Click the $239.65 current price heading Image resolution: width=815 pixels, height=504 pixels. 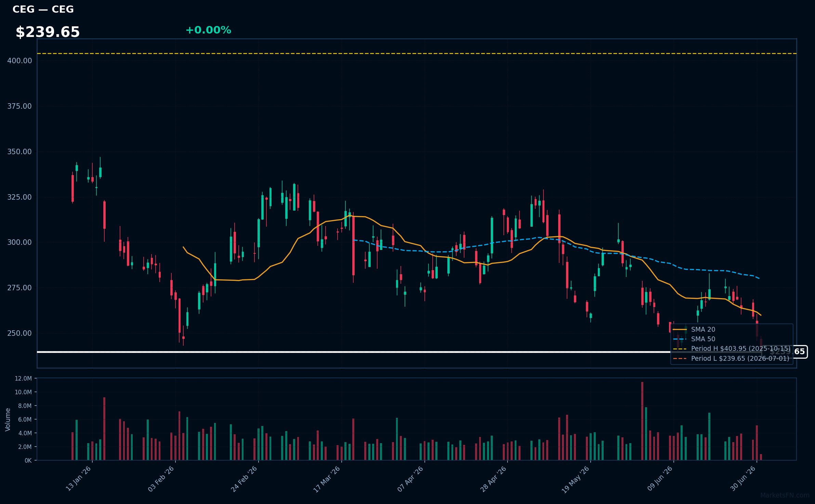(48, 32)
